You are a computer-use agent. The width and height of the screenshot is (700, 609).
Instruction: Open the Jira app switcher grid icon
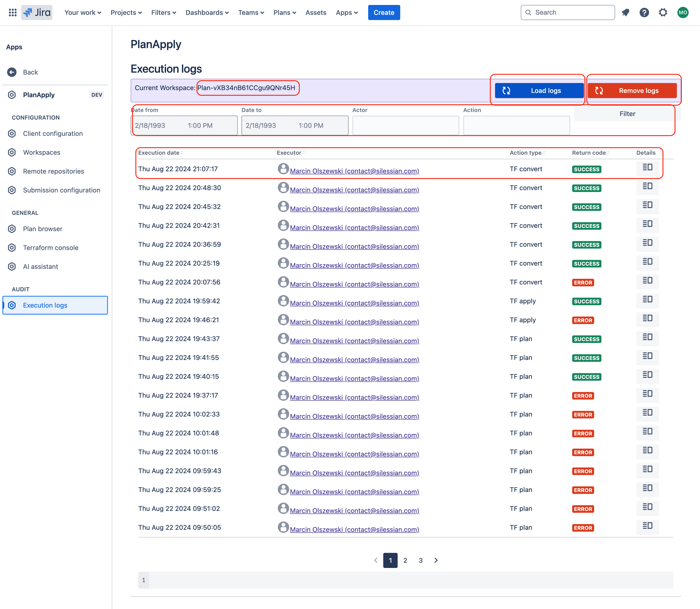(x=12, y=13)
